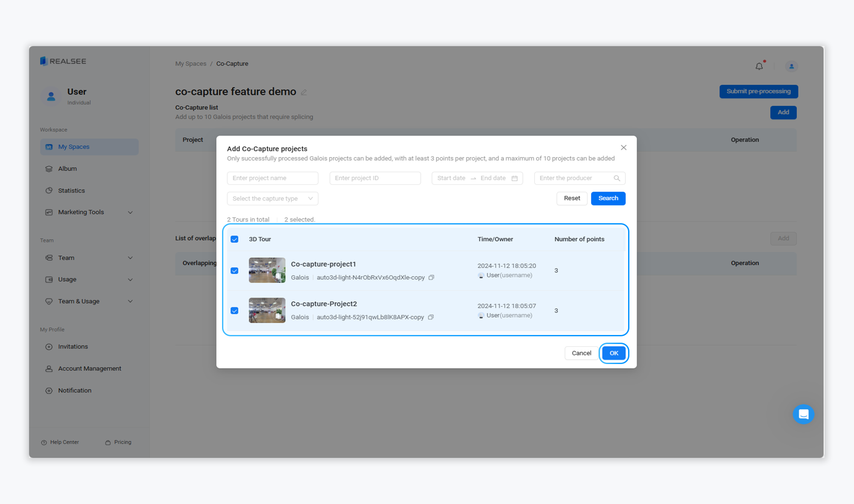Click the edit pencil beside the title

pyautogui.click(x=304, y=92)
